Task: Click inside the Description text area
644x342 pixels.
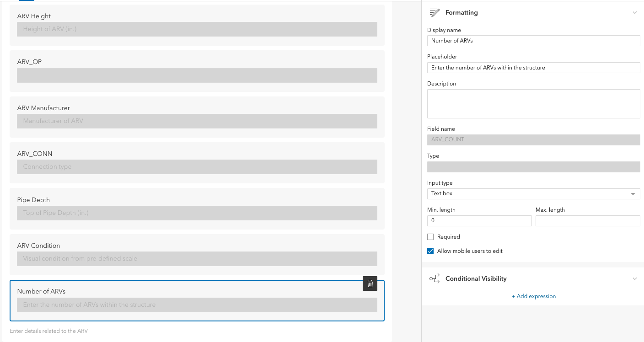Action: (533, 103)
